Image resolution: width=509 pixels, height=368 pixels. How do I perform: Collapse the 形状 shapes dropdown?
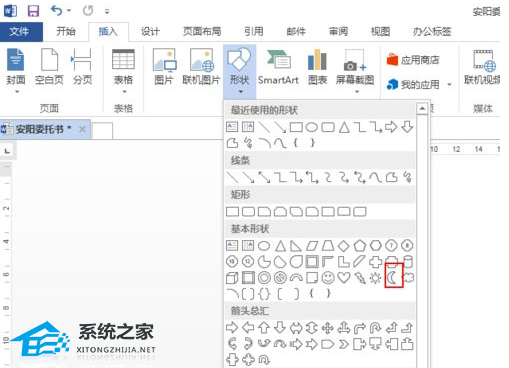[240, 71]
